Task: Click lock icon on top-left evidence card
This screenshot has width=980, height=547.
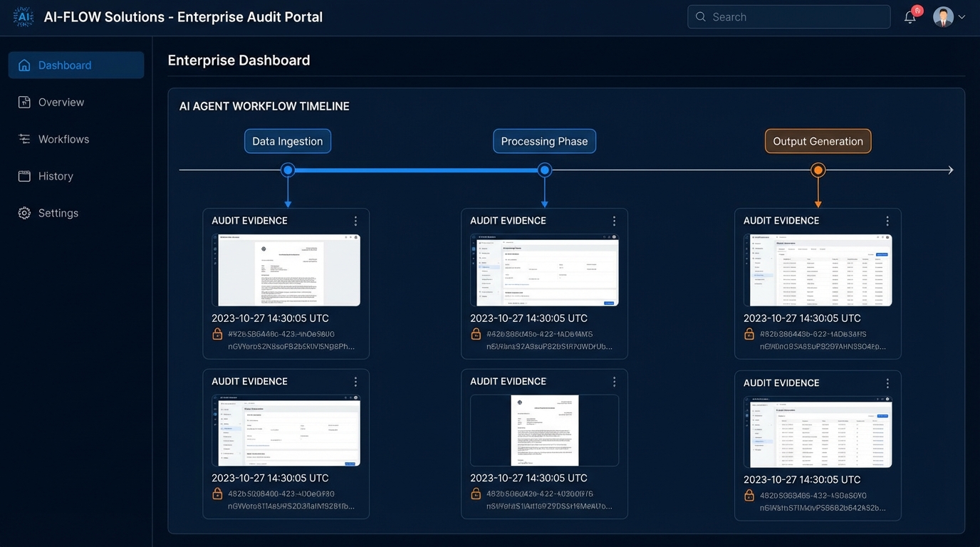Action: click(x=217, y=334)
